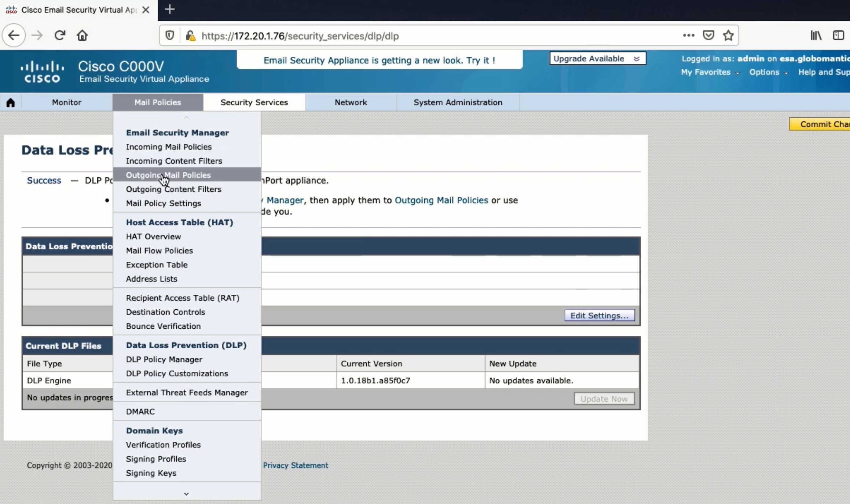The image size is (850, 504).
Task: Click the Cisco logo
Action: point(42,71)
